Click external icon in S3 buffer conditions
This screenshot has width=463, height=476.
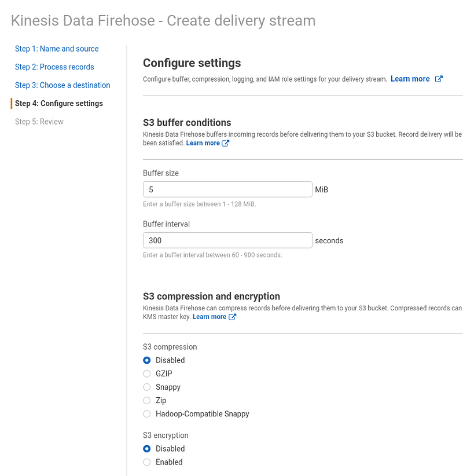pyautogui.click(x=226, y=143)
